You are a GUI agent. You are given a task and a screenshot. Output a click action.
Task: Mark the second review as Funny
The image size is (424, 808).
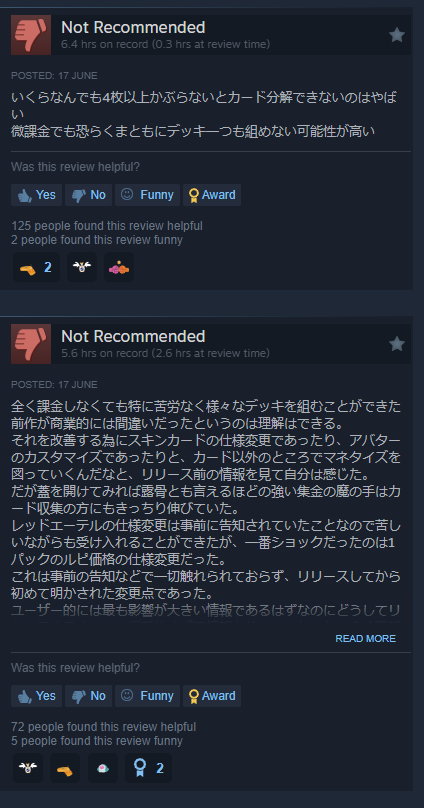coord(147,696)
